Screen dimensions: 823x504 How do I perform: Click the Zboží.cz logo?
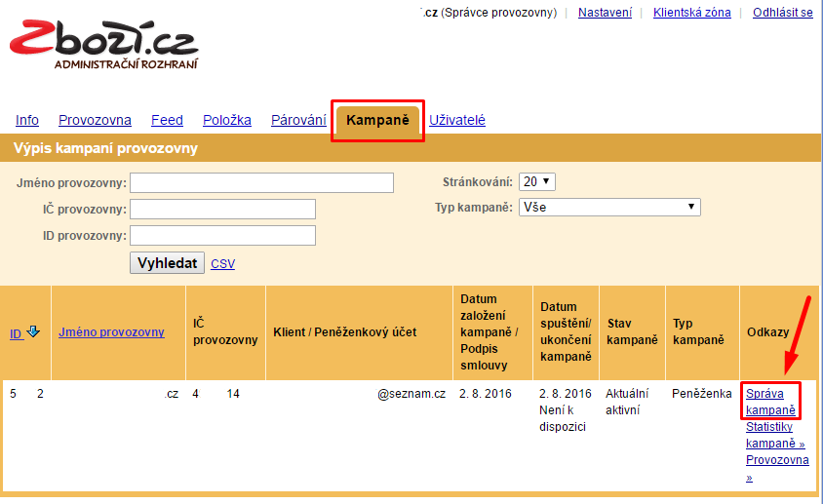point(104,45)
